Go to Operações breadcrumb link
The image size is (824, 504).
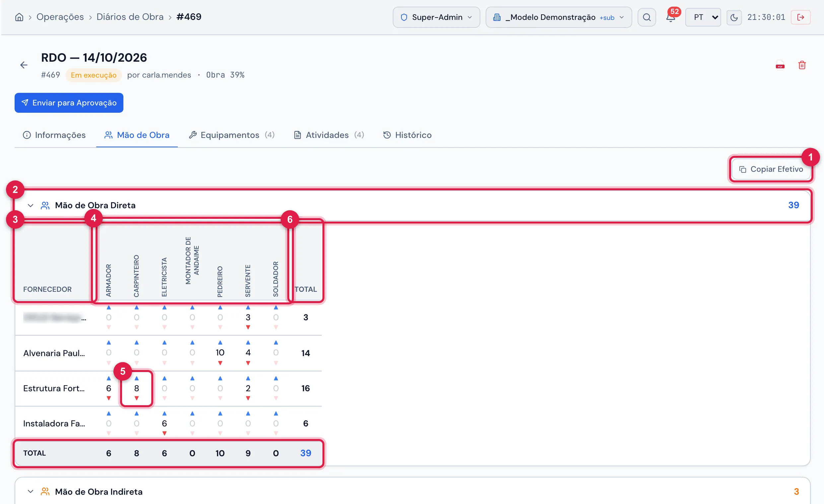tap(60, 17)
